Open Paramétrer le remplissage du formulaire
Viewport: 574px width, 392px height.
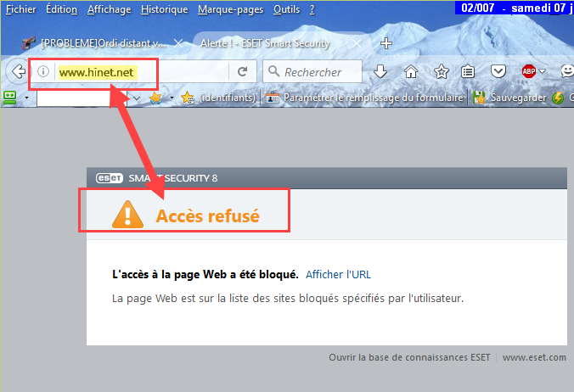(x=364, y=98)
